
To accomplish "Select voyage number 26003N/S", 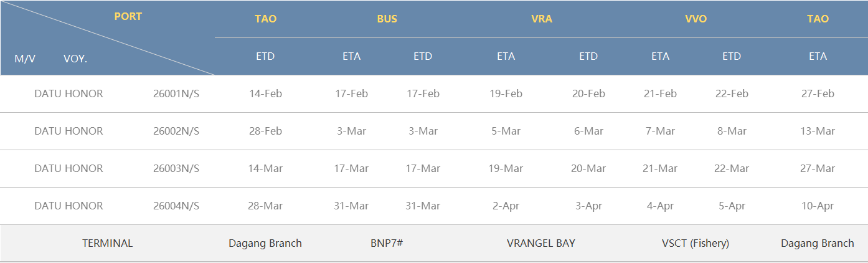I will [x=176, y=168].
